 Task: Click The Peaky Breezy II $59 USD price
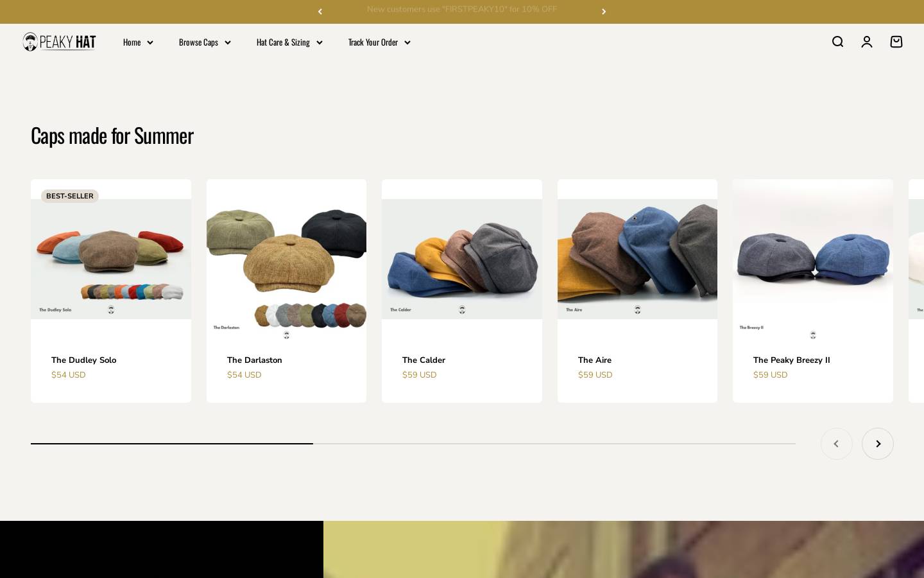point(771,375)
